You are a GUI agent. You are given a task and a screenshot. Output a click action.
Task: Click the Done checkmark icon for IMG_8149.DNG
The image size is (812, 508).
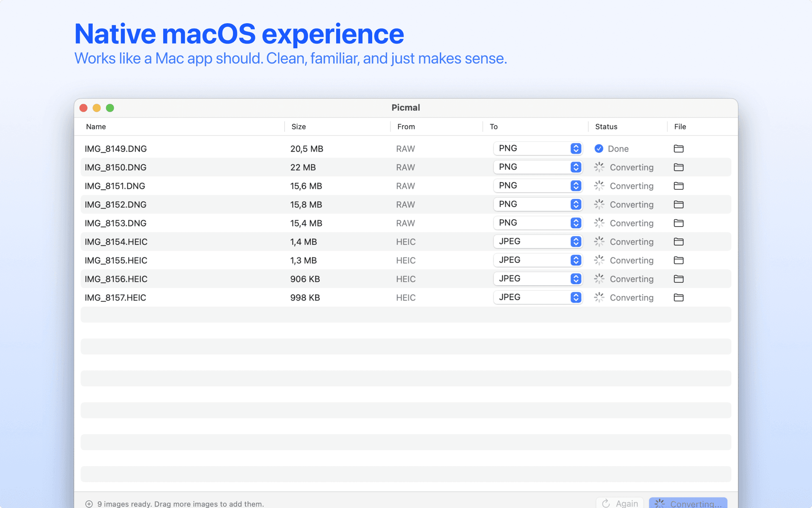tap(599, 149)
